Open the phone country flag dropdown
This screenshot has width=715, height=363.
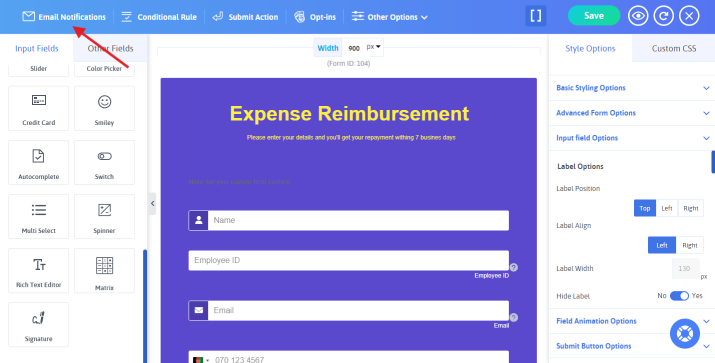click(x=201, y=360)
